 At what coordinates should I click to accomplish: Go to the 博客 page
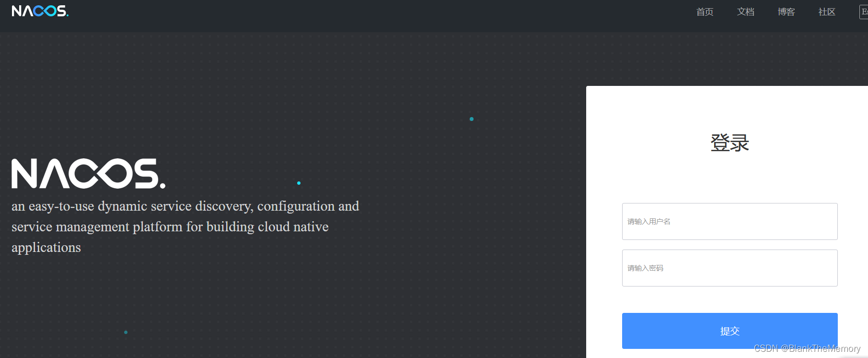(x=786, y=12)
